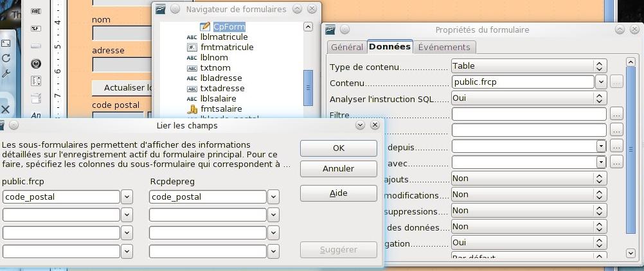The height and width of the screenshot is (271, 644).
Task: Click the Suggérer button
Action: pyautogui.click(x=339, y=250)
